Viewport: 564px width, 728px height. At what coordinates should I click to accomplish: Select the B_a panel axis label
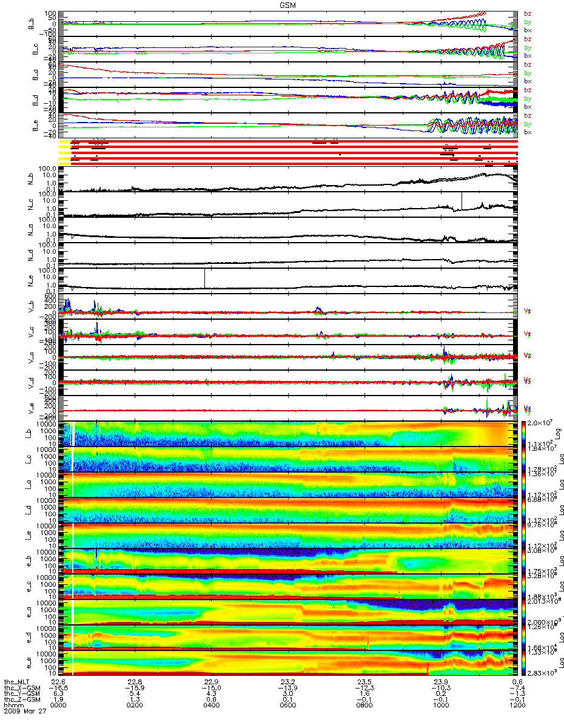pyautogui.click(x=35, y=75)
